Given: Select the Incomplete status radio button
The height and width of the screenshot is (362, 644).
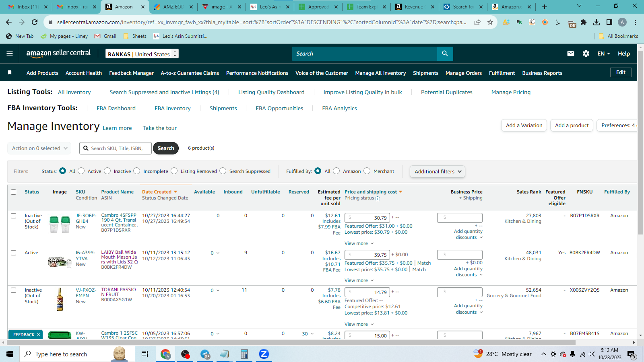Looking at the screenshot, I should click(x=137, y=171).
